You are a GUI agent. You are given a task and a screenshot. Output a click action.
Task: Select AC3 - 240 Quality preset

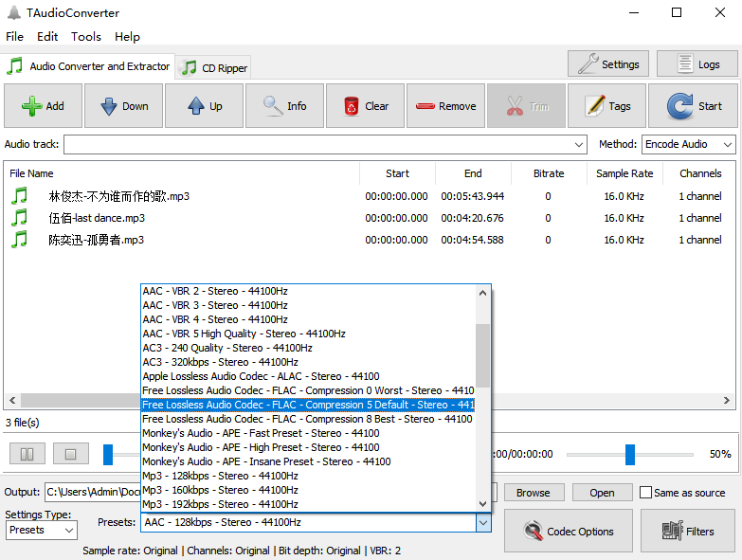[x=308, y=348]
